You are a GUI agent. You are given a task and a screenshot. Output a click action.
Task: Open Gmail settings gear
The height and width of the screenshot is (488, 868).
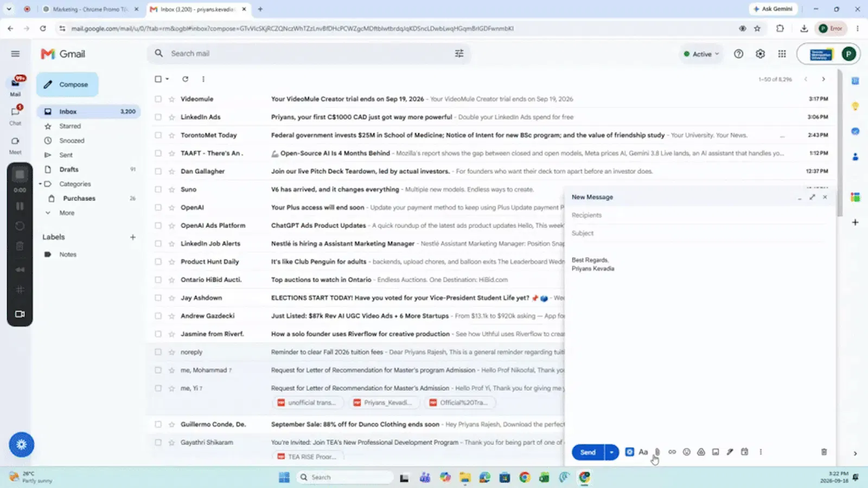pyautogui.click(x=760, y=54)
